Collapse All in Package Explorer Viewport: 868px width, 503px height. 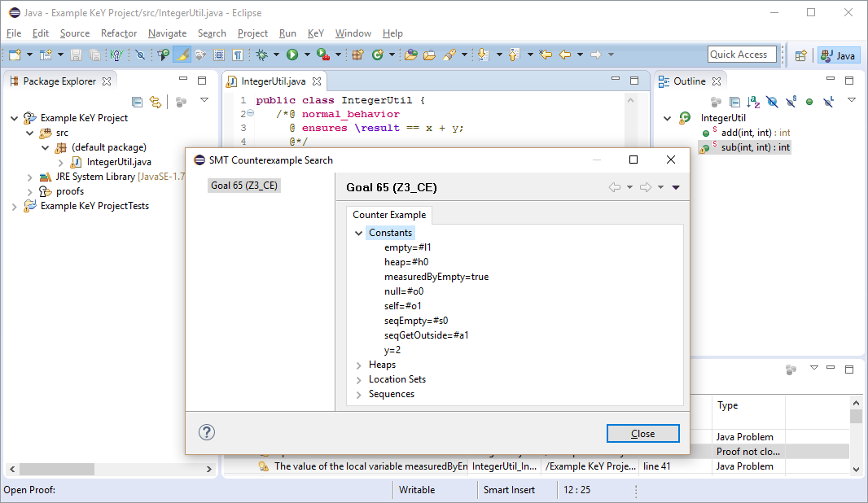[138, 102]
